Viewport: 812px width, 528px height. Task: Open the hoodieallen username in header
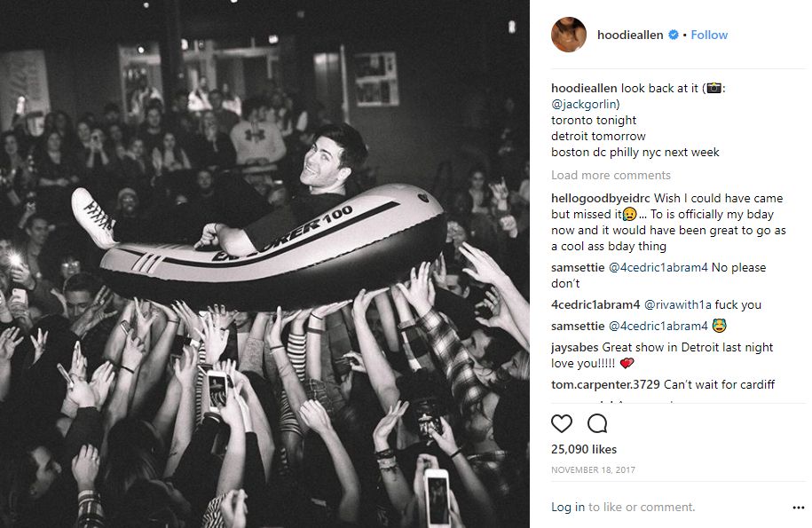click(x=630, y=35)
